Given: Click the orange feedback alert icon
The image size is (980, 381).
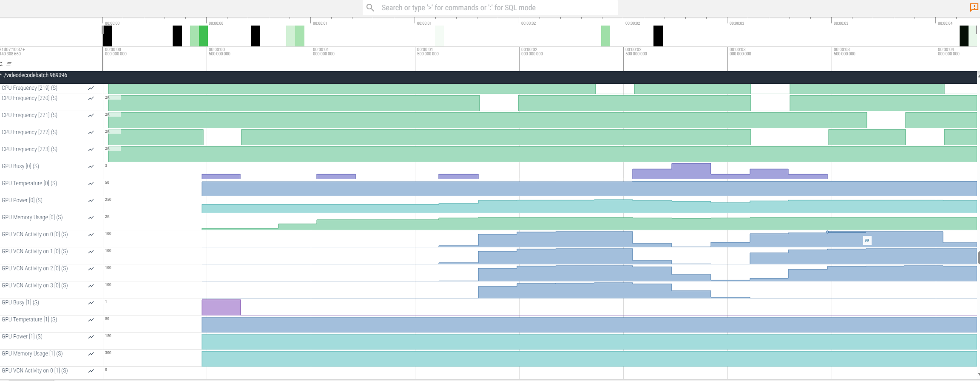Looking at the screenshot, I should tap(974, 7).
